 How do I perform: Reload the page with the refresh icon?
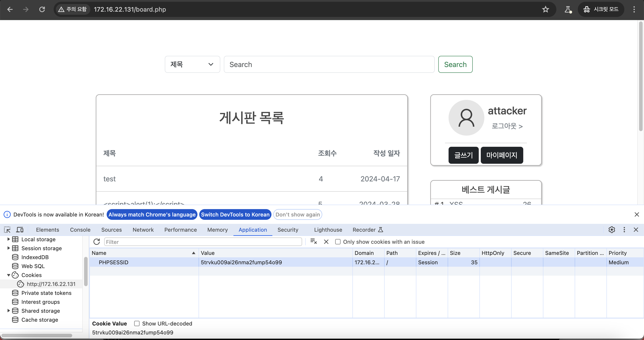tap(42, 9)
